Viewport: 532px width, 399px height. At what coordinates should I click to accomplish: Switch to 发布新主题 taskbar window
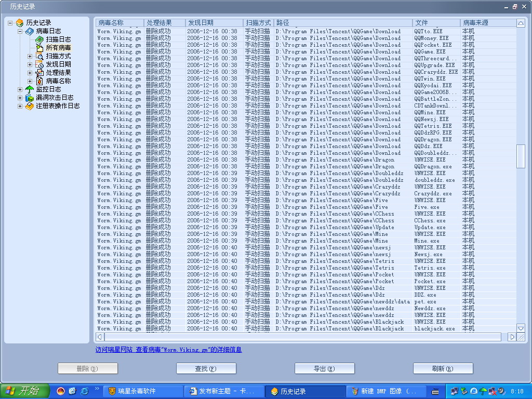(x=224, y=391)
